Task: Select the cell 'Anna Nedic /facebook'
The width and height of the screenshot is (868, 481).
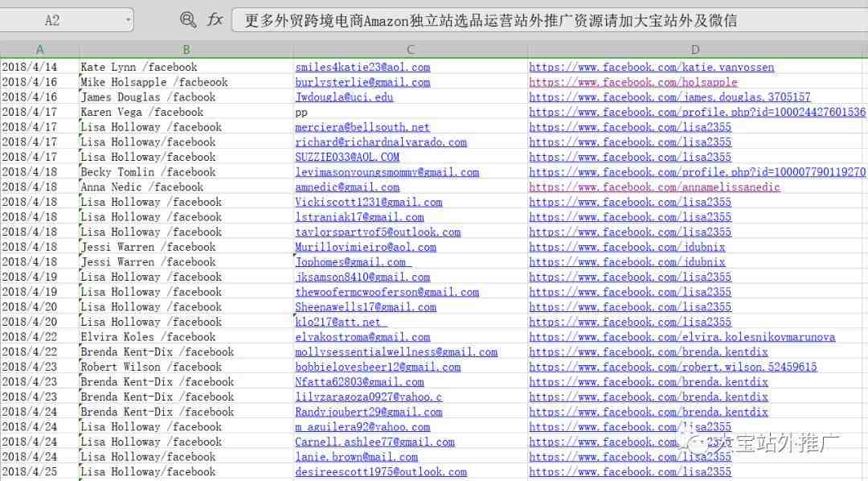Action: pos(186,187)
